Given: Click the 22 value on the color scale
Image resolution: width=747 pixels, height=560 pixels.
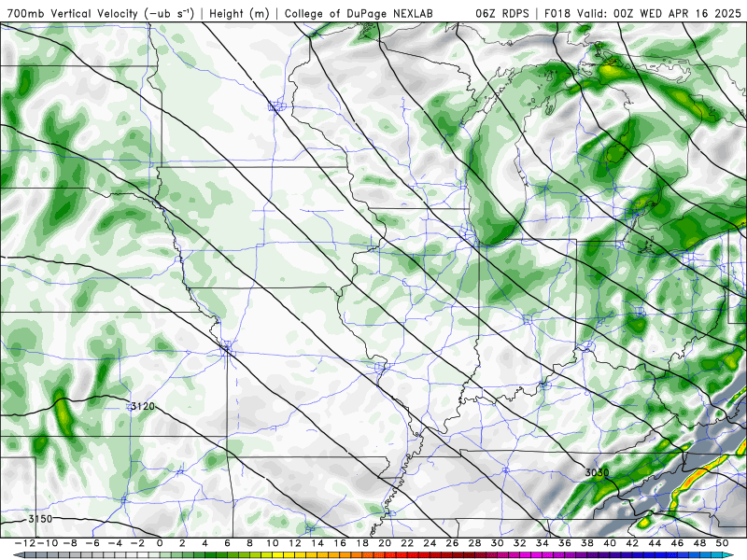Looking at the screenshot, I should tap(407, 543).
